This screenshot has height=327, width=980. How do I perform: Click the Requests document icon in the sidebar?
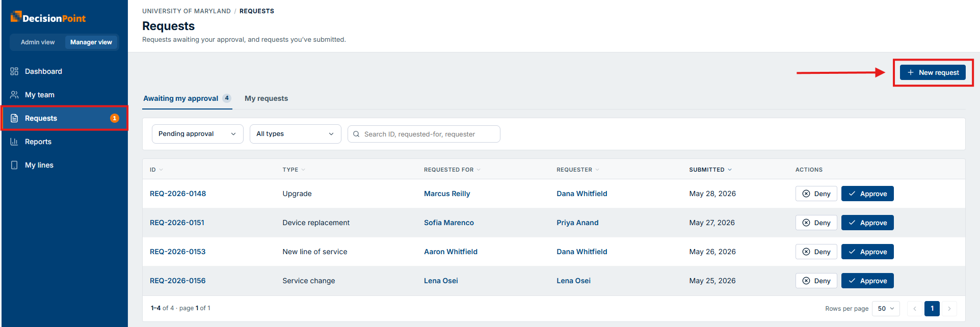click(x=14, y=118)
